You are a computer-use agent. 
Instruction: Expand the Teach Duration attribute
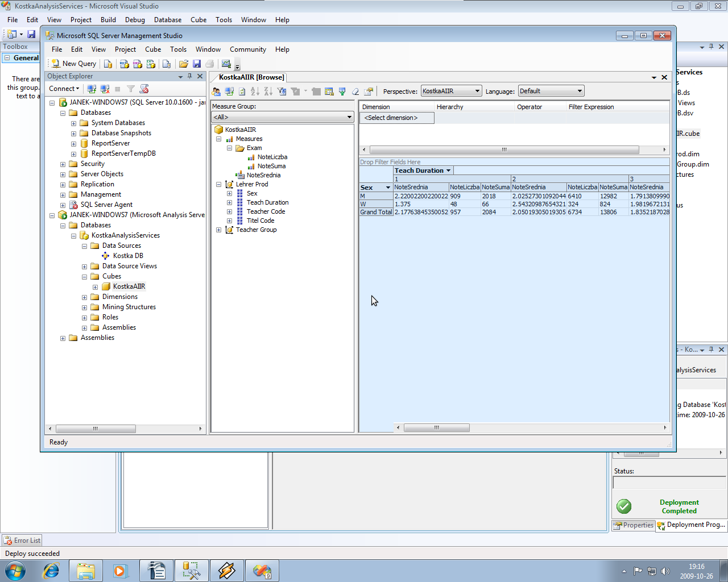click(x=229, y=202)
